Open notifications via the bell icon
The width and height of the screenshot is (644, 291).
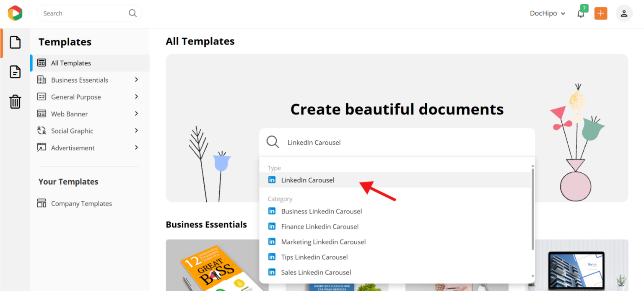click(x=581, y=13)
